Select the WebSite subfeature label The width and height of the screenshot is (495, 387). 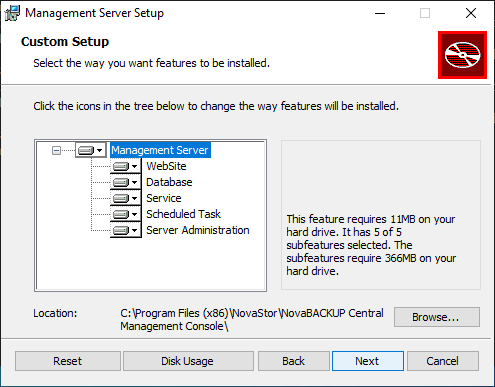166,166
